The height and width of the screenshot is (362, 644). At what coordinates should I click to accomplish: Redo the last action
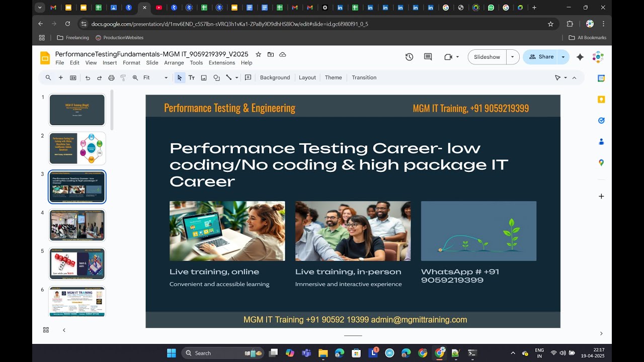click(99, 77)
